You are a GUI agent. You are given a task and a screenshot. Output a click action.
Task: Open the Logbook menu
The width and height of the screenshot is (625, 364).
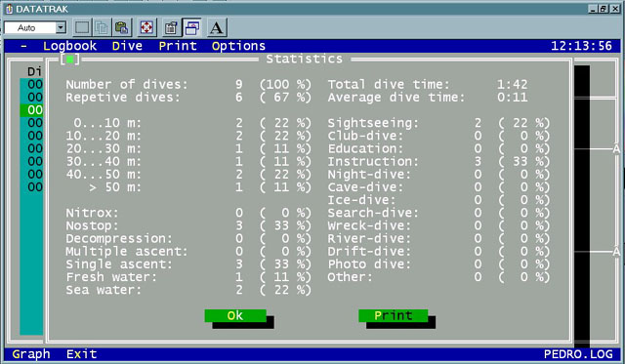pos(69,46)
